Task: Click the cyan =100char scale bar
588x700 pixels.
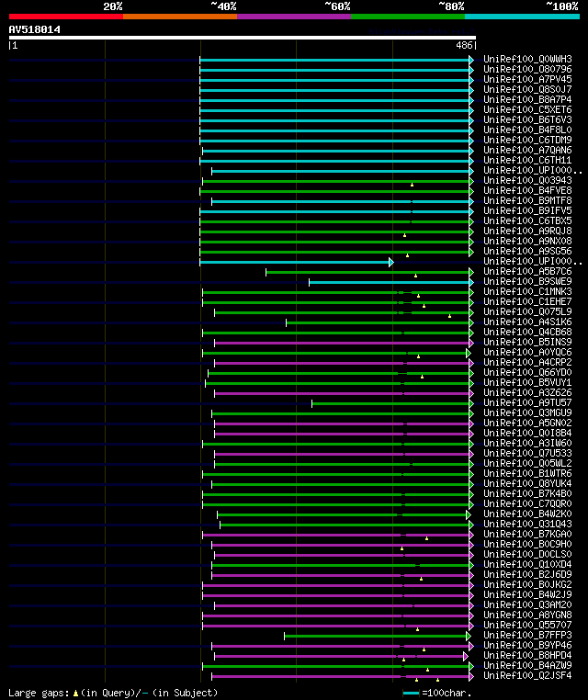Action: [411, 694]
